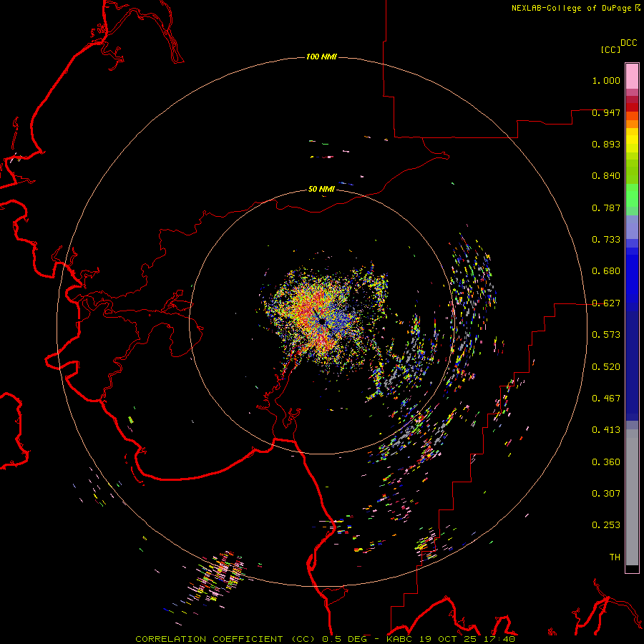Click the 0.733 scale value
Viewport: 644px width, 644px height.
click(606, 240)
